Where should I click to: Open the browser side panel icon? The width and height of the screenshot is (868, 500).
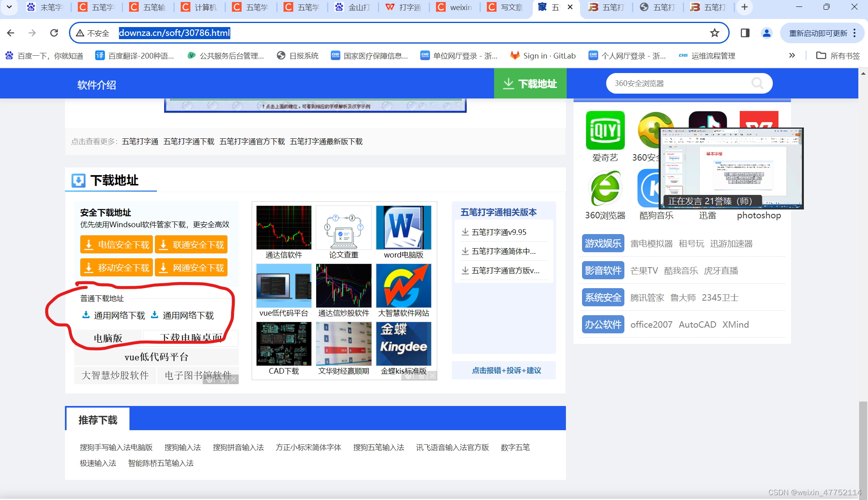click(x=745, y=33)
